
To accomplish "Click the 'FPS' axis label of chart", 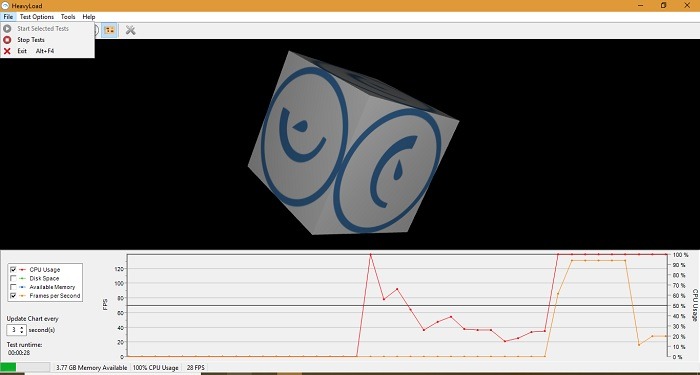I will pyautogui.click(x=105, y=305).
